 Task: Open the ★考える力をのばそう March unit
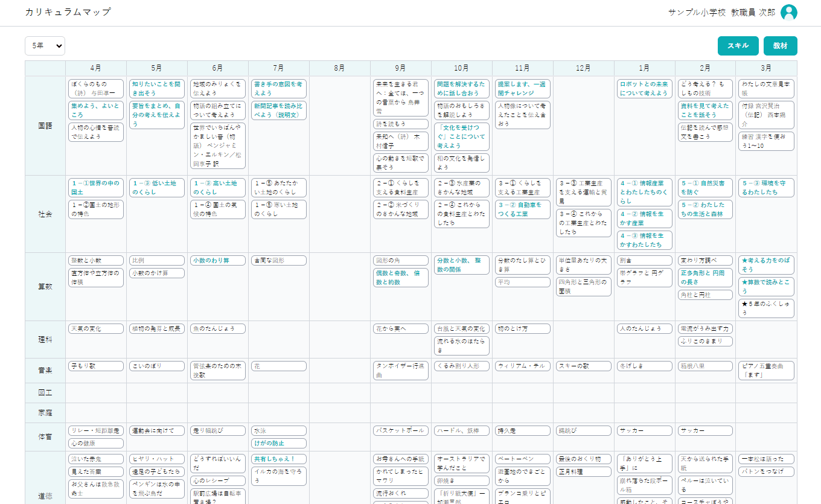point(765,265)
